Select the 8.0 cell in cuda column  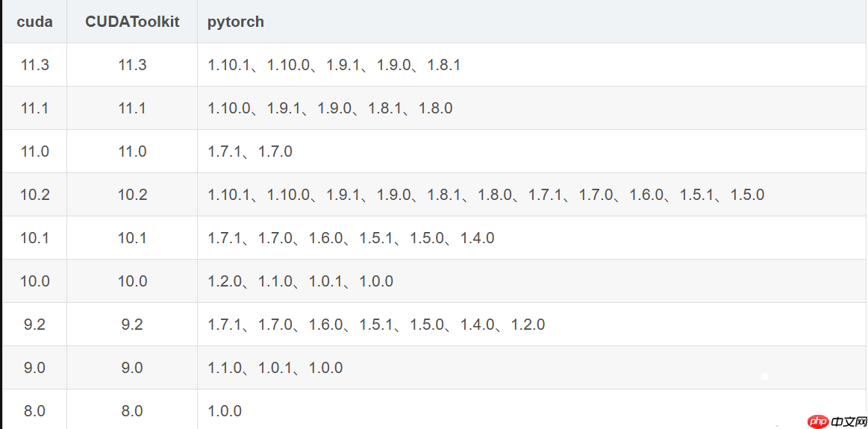click(34, 411)
